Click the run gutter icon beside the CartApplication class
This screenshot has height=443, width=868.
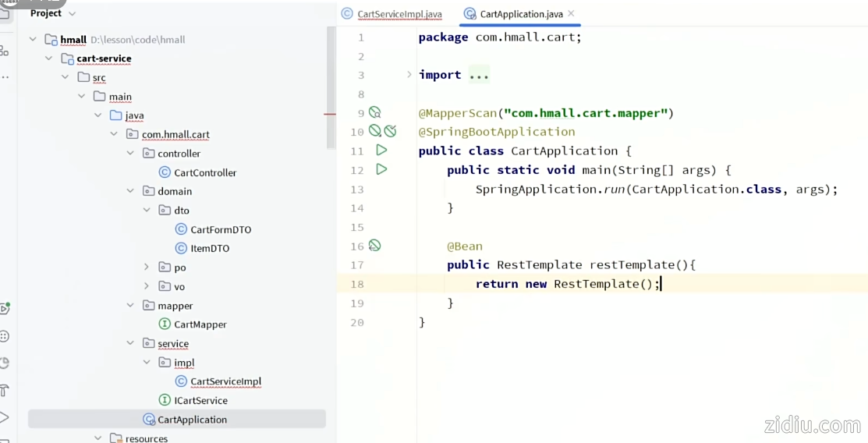pos(381,150)
